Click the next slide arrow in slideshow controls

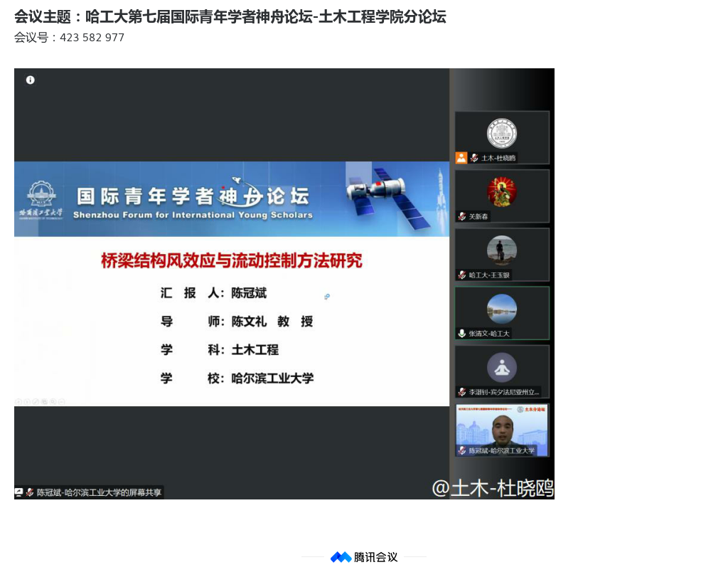[27, 402]
